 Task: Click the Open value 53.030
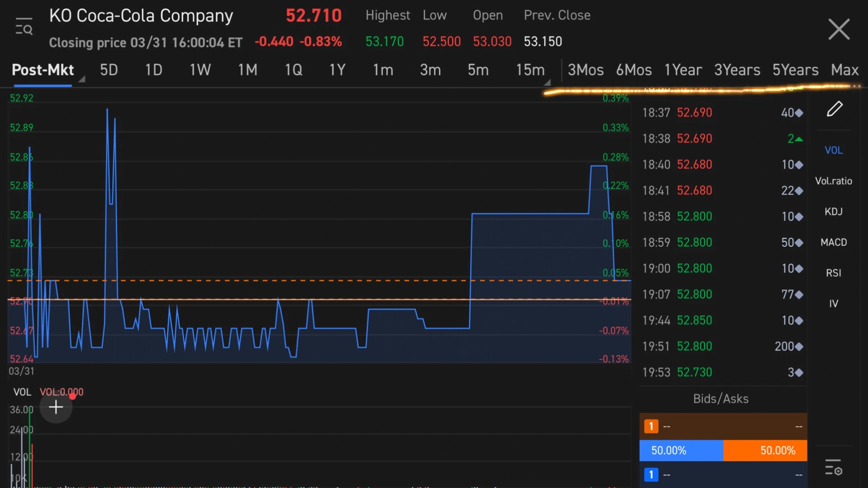492,42
